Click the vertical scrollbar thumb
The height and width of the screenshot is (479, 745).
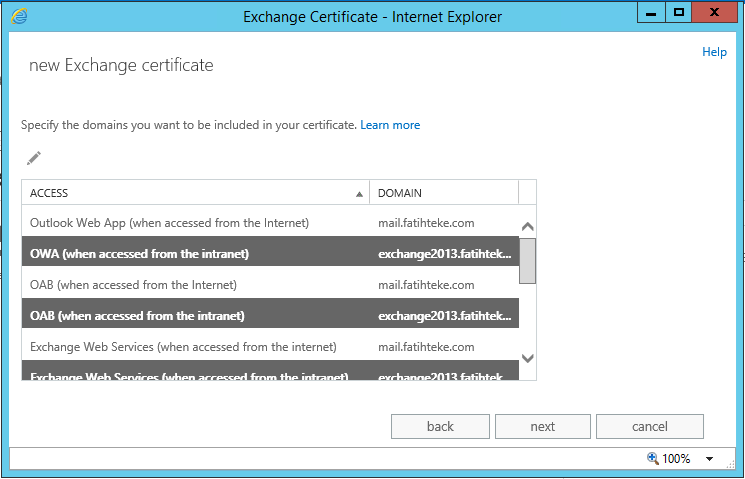(x=528, y=261)
